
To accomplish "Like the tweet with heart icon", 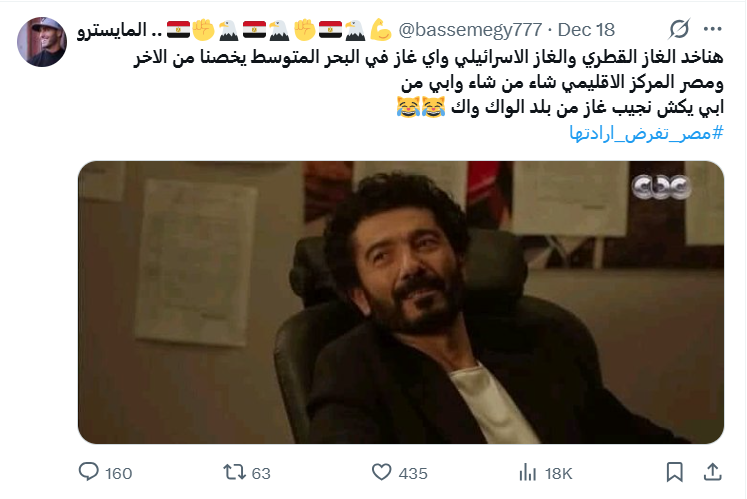I will [382, 472].
